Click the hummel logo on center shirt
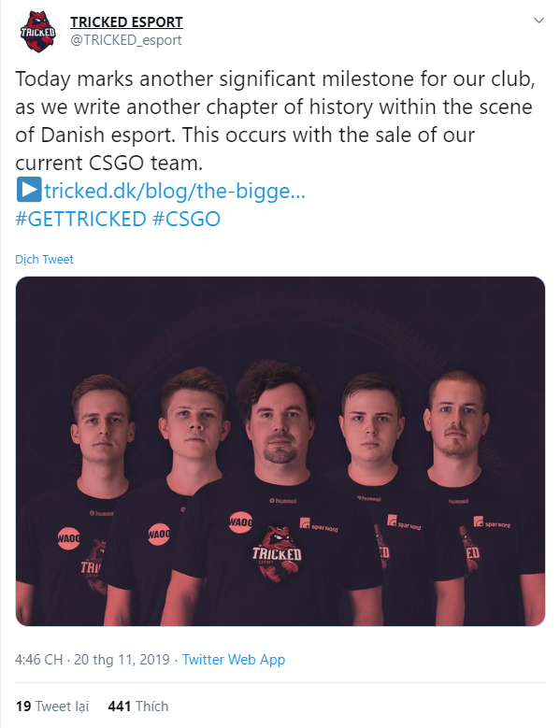560x728 pixels. [x=282, y=501]
